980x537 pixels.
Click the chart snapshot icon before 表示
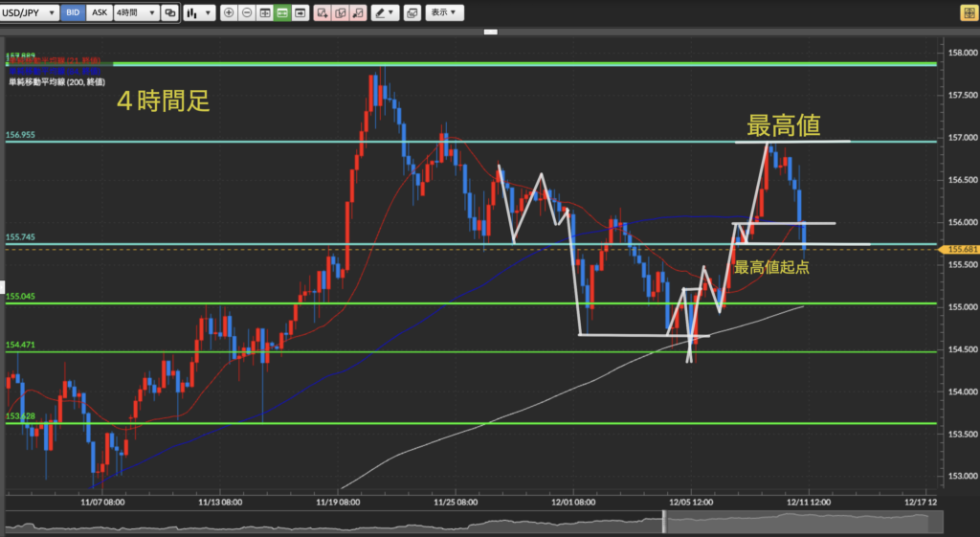(412, 13)
